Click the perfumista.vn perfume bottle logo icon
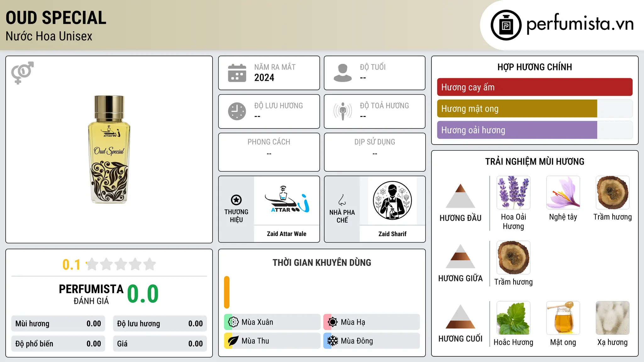Viewport: 644px width, 362px height. [506, 25]
